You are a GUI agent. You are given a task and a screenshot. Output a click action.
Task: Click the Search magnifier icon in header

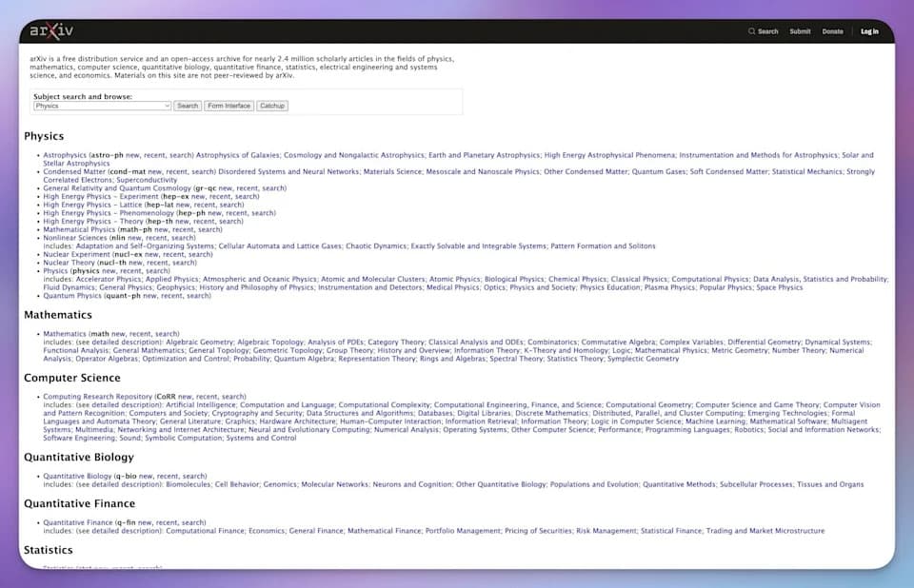pyautogui.click(x=751, y=31)
